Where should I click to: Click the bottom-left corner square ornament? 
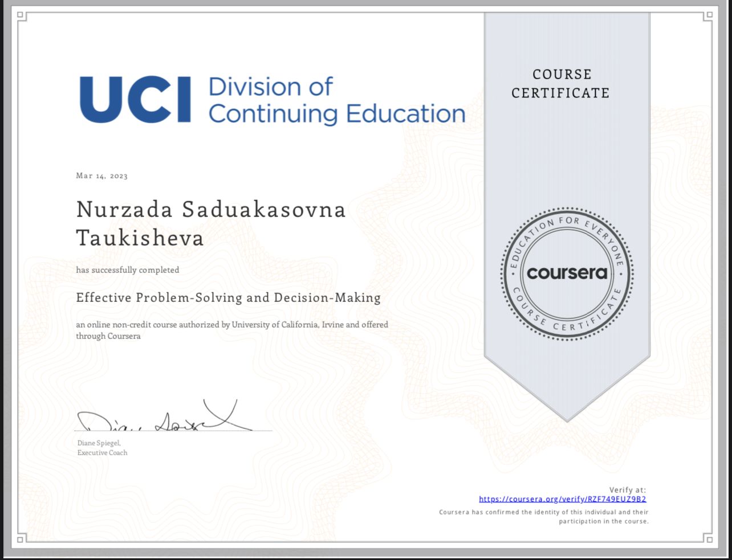(21, 539)
